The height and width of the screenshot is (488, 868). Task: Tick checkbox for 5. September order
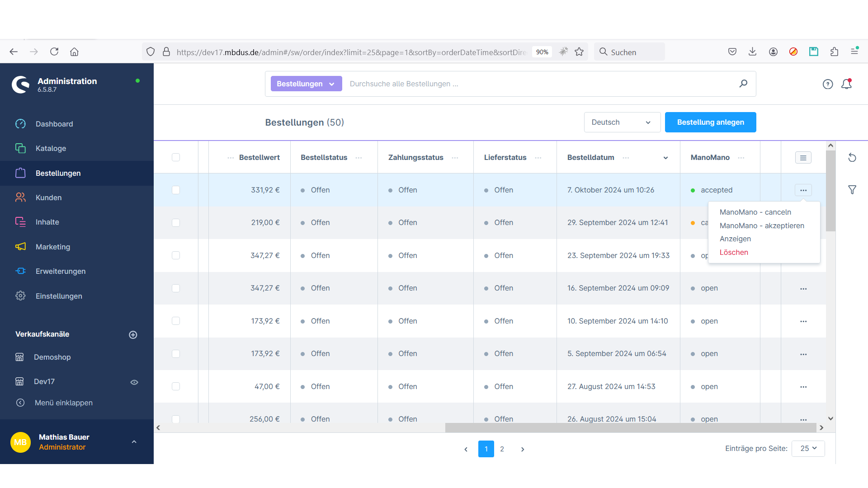pyautogui.click(x=176, y=354)
